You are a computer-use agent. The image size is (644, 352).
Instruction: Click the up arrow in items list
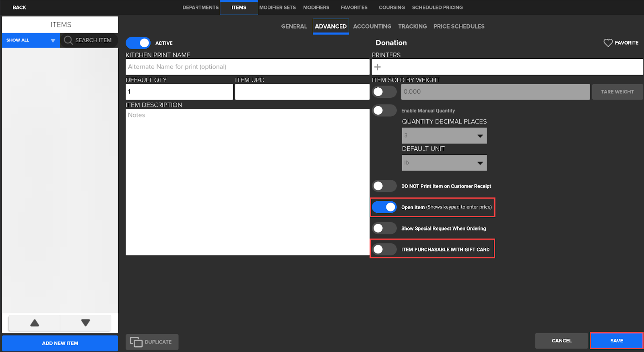35,323
